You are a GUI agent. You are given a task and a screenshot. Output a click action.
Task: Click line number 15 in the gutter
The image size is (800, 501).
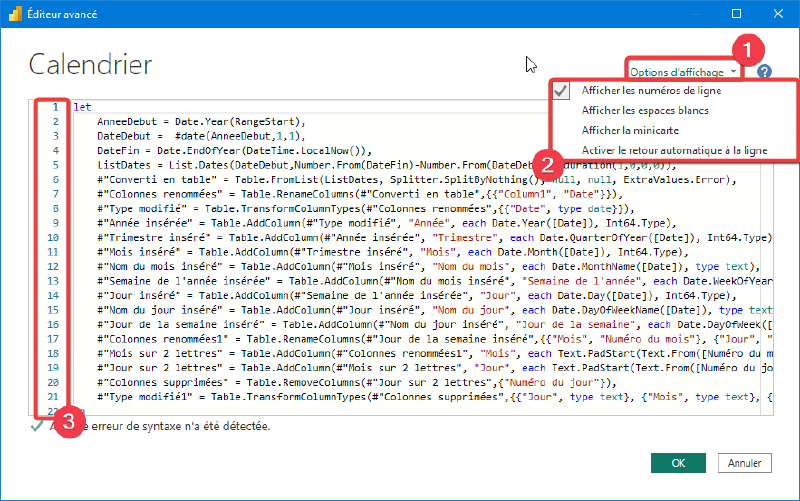click(53, 310)
